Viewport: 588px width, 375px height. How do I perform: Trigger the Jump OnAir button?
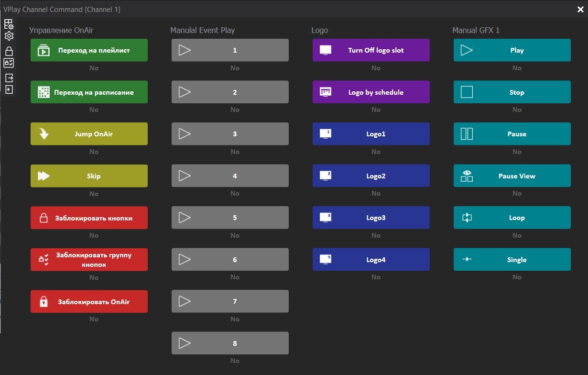[89, 134]
